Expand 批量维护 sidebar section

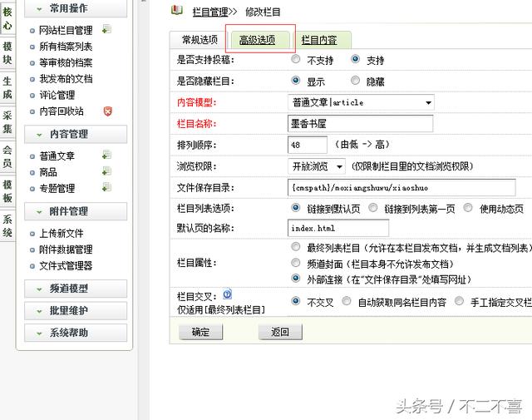76,311
